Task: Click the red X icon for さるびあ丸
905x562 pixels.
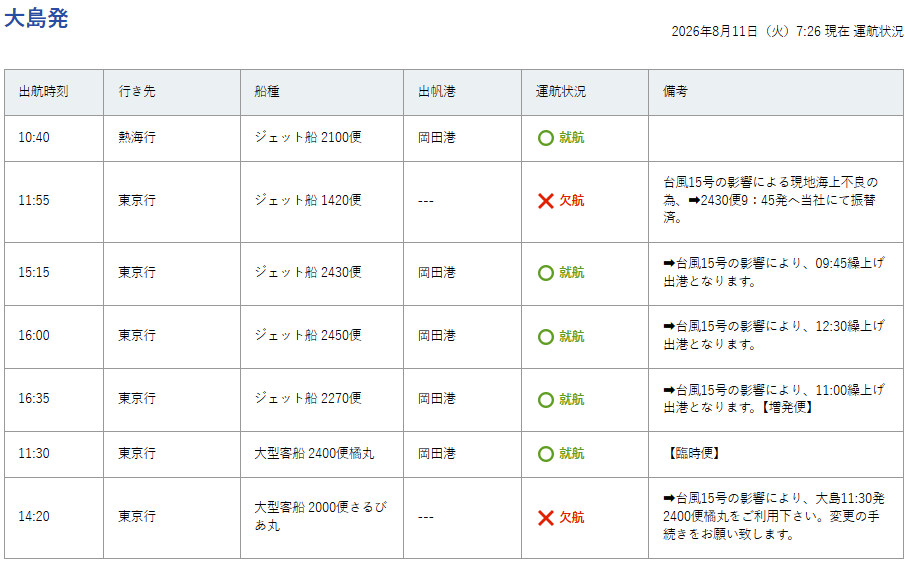Action: [x=545, y=518]
